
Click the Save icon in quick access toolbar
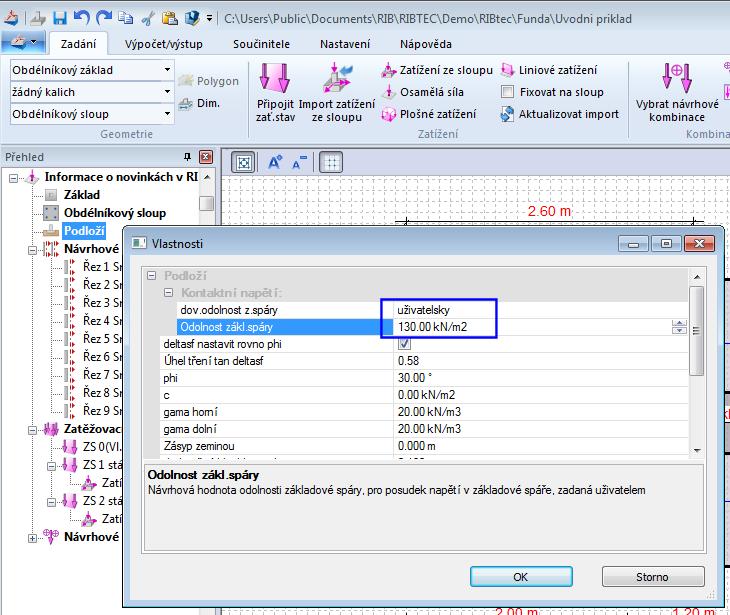pyautogui.click(x=60, y=18)
